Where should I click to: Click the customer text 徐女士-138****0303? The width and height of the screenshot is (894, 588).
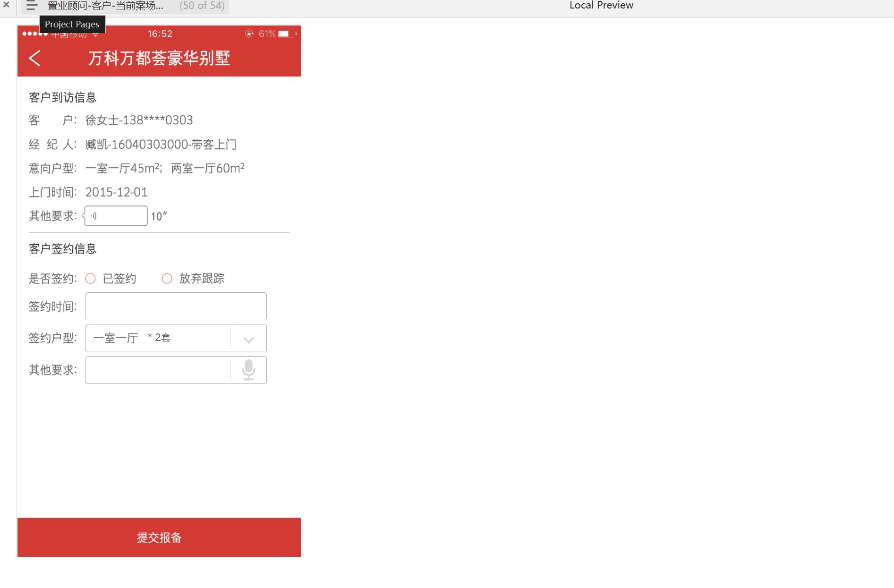(139, 120)
